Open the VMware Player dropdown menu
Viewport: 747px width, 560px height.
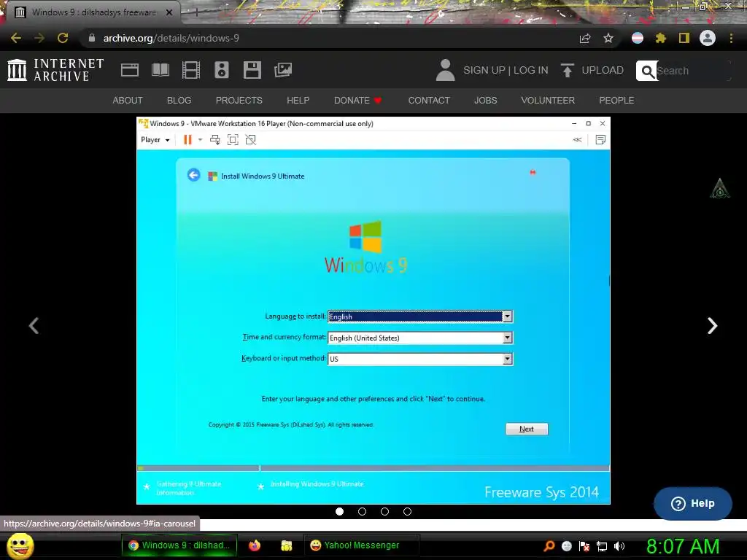coord(155,140)
